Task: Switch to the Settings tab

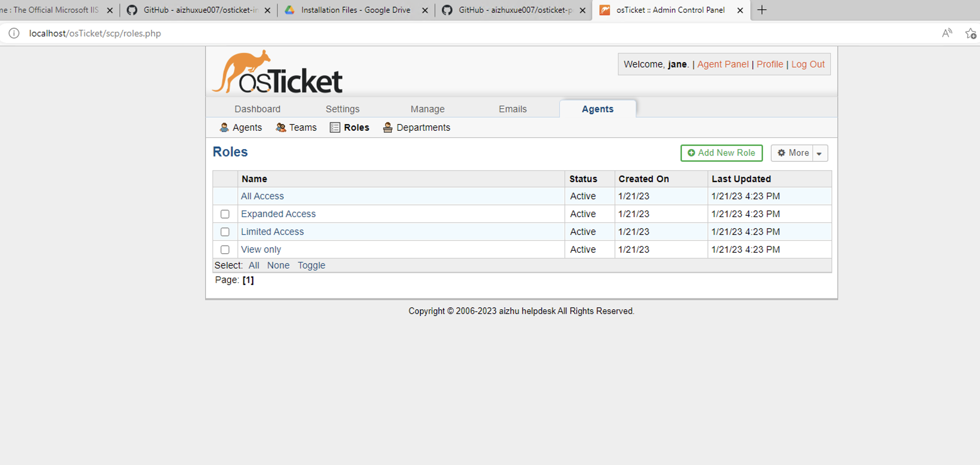Action: click(x=342, y=109)
